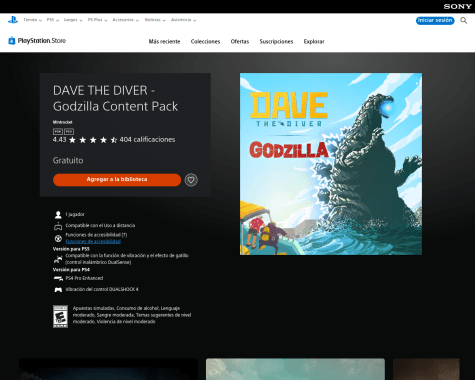Open the Suscripciones tab
Screen dimensions: 475x380
276,42
